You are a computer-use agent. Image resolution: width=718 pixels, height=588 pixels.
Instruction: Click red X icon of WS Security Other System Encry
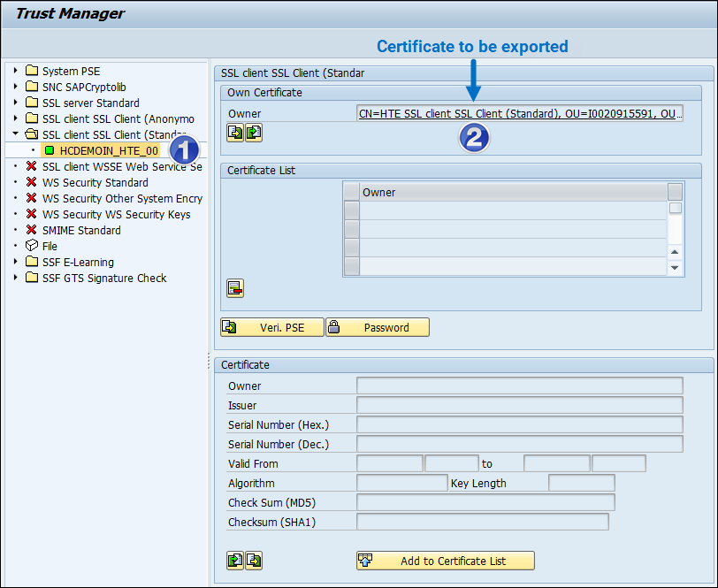point(31,198)
